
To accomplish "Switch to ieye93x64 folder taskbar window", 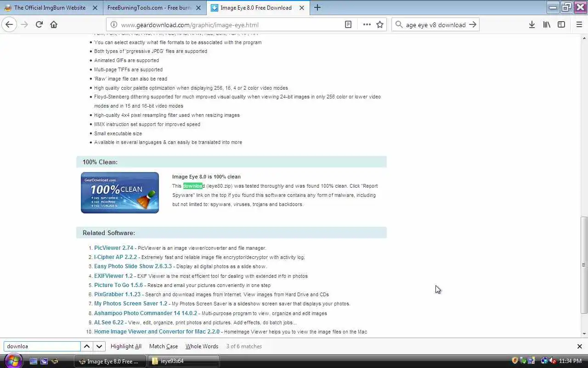I will pyautogui.click(x=183, y=361).
